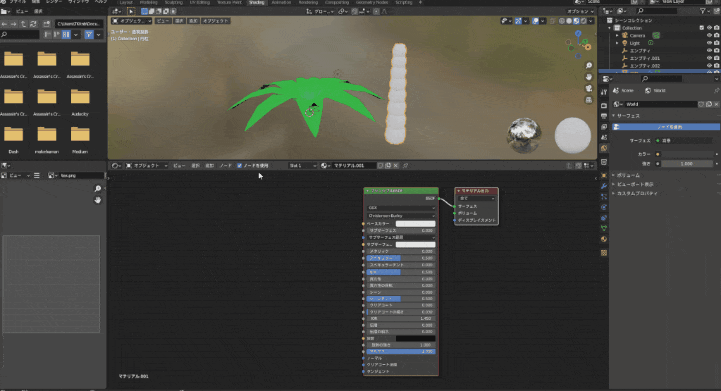This screenshot has height=391, width=721.
Task: Toggle visibility of the Light object
Action: pyautogui.click(x=709, y=43)
